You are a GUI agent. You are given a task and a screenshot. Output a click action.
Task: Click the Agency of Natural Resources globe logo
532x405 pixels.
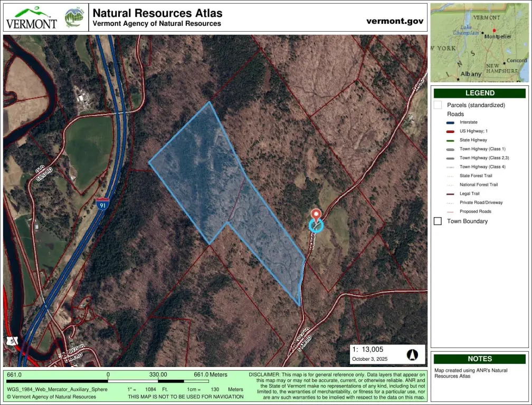[74, 17]
